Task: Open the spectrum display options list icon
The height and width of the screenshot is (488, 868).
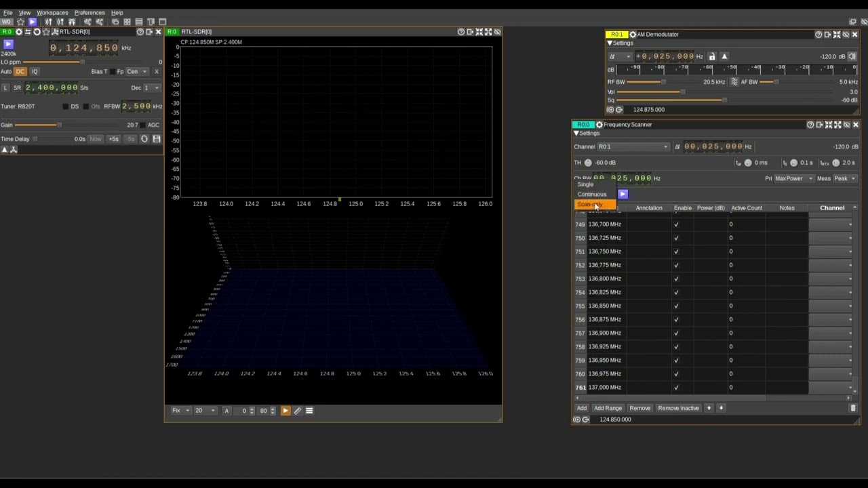Action: pyautogui.click(x=309, y=411)
